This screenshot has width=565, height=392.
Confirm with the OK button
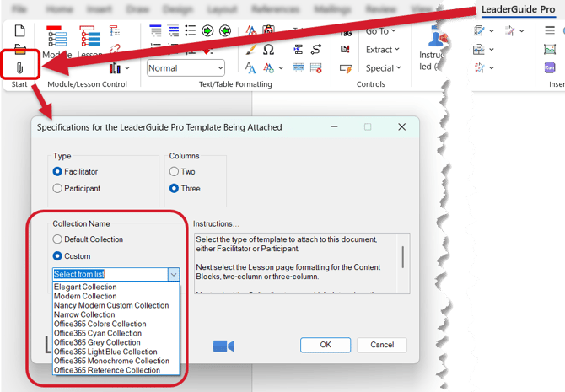tap(326, 345)
